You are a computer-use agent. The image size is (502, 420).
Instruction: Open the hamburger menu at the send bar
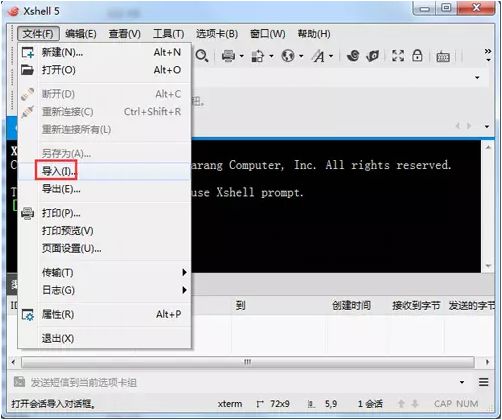(484, 382)
